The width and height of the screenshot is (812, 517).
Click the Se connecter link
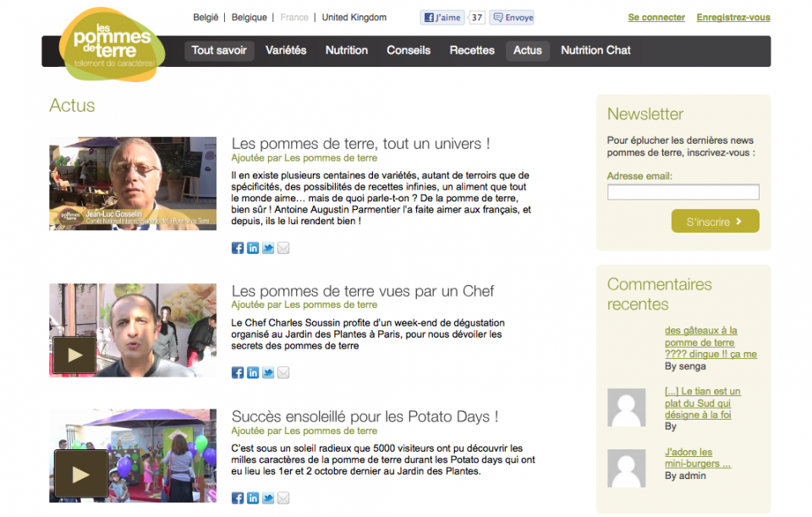(x=656, y=18)
